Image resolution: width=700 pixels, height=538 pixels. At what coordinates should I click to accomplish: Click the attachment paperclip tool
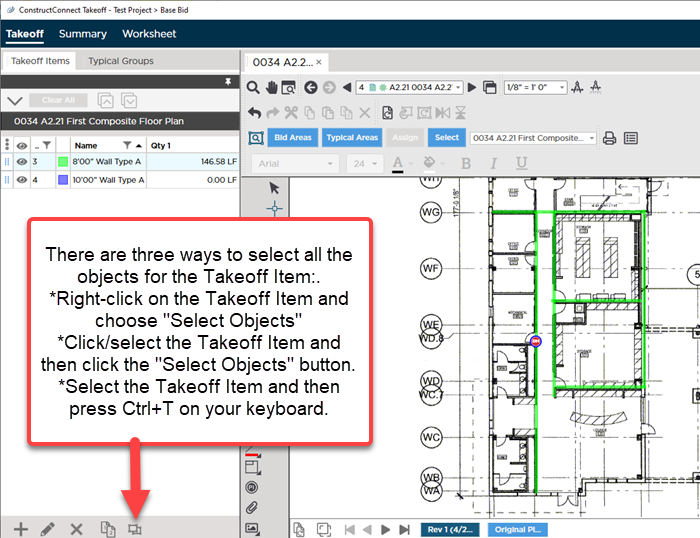click(x=252, y=508)
